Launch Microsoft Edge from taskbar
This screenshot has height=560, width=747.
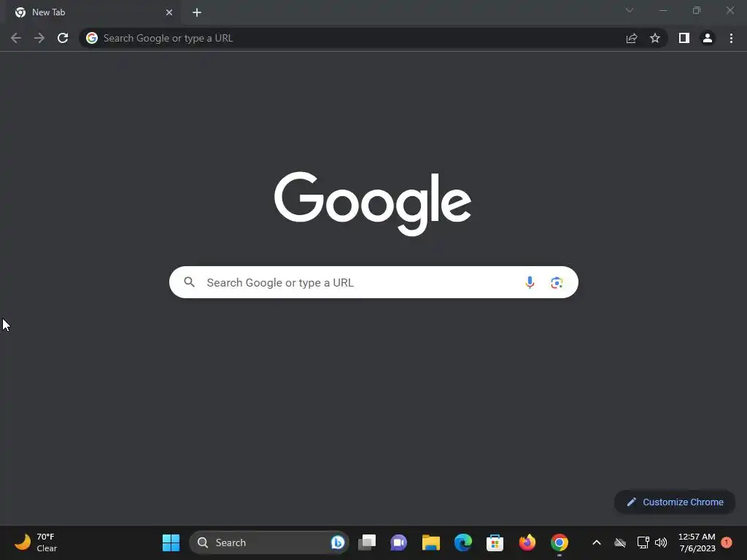click(x=463, y=542)
